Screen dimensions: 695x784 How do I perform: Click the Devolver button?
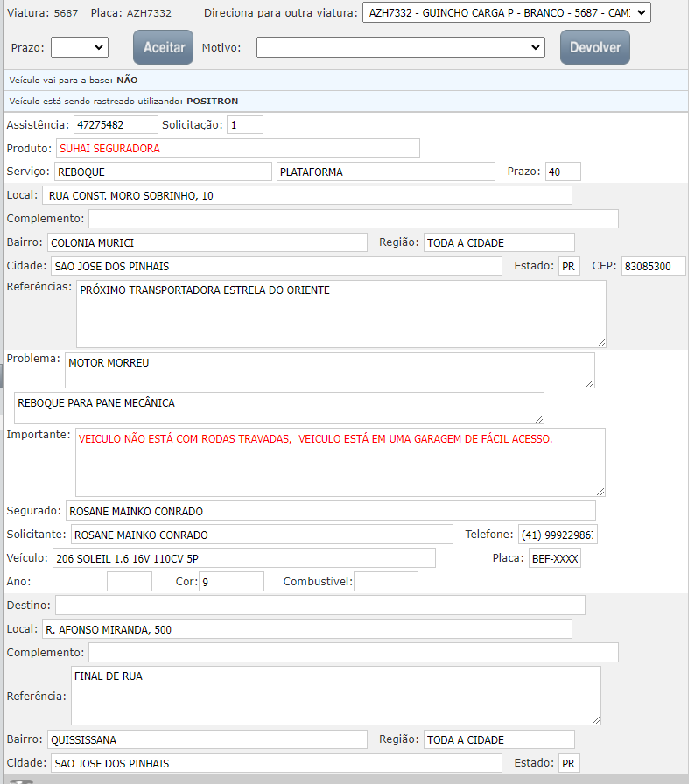click(x=594, y=47)
